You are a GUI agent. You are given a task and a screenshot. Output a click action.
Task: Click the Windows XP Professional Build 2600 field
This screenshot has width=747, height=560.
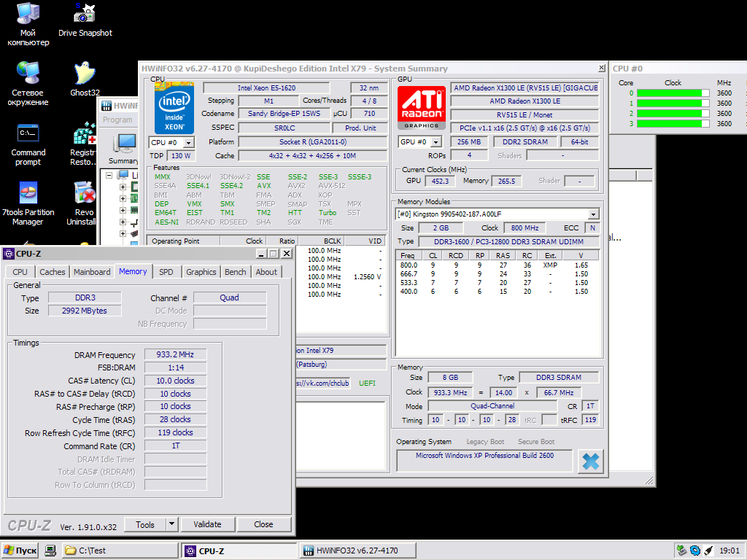[484, 461]
